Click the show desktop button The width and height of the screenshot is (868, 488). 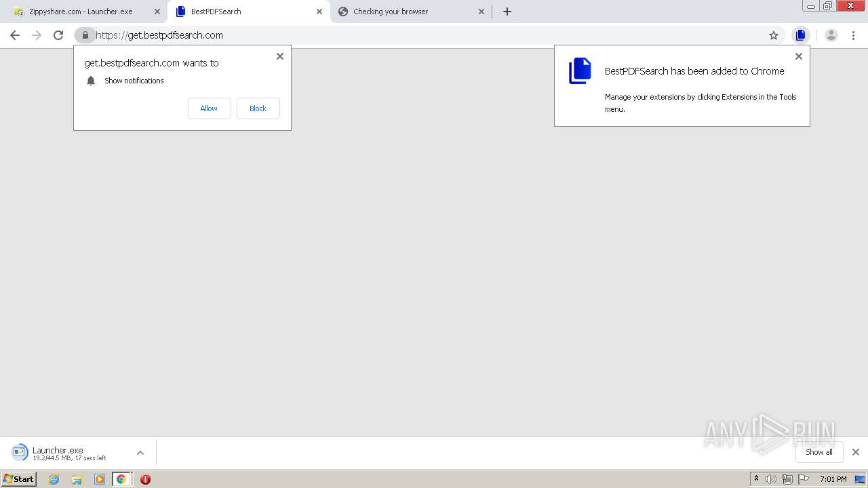(x=860, y=479)
